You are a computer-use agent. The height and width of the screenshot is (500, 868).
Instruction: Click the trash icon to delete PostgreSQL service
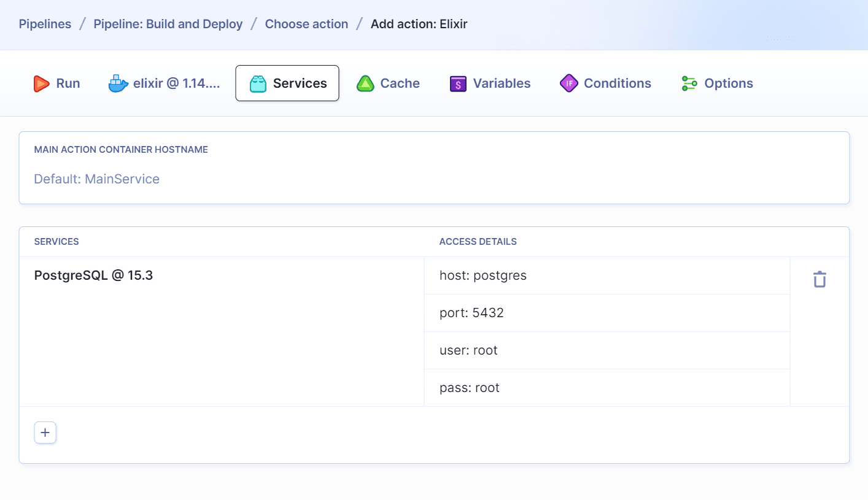tap(820, 279)
